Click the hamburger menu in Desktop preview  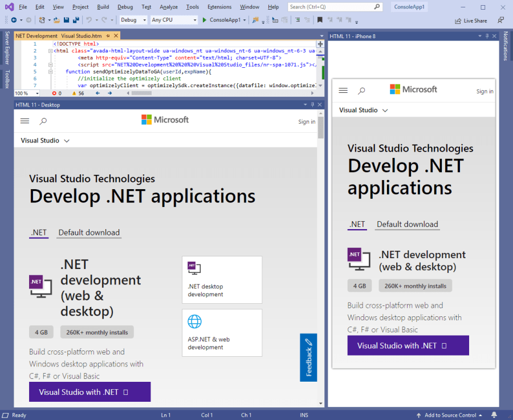tap(25, 121)
